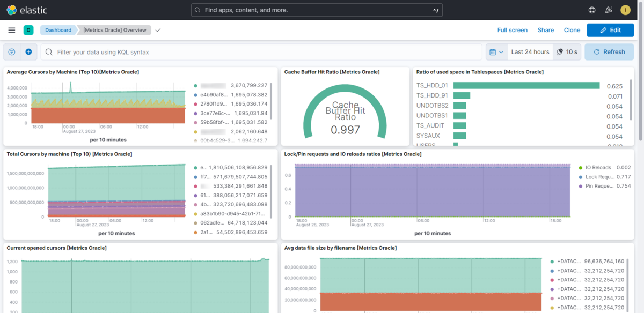Click the Edit button
Viewport: 644px width, 313px height.
tap(610, 30)
